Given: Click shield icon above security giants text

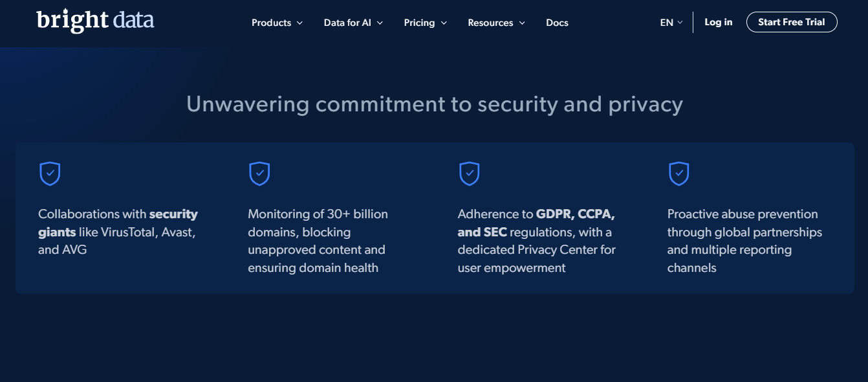Looking at the screenshot, I should point(50,174).
